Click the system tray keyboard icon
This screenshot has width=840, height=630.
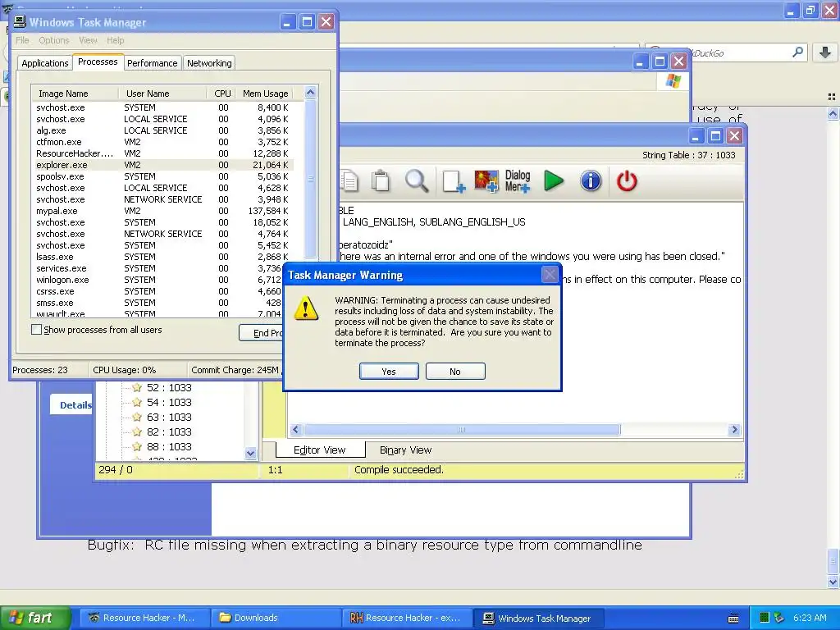point(733,619)
